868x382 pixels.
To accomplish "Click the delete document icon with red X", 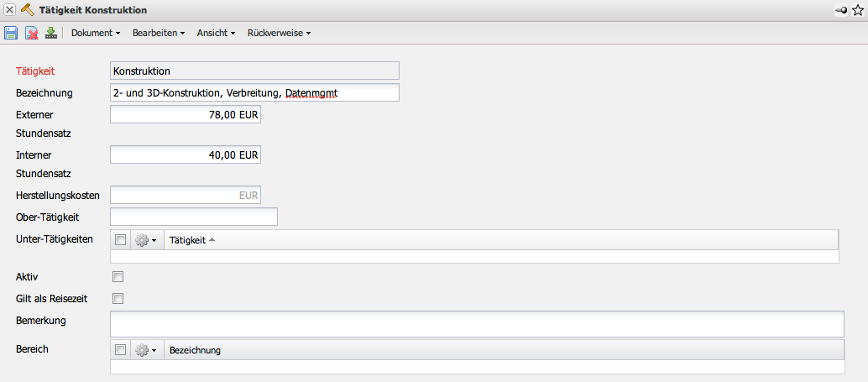I will click(x=32, y=34).
